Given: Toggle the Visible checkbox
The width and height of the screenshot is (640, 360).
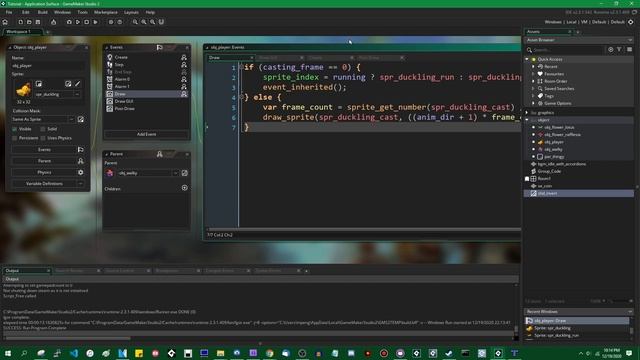Looking at the screenshot, I should (15, 129).
